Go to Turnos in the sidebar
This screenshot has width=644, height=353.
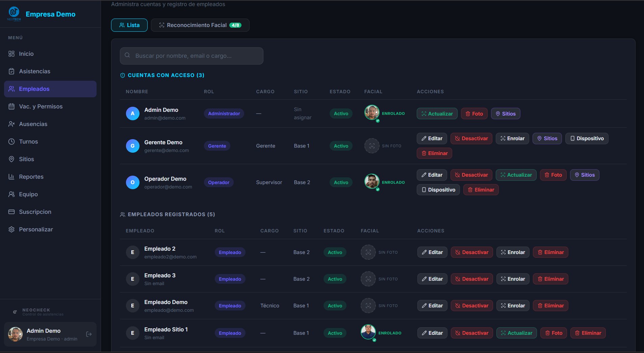click(x=28, y=142)
